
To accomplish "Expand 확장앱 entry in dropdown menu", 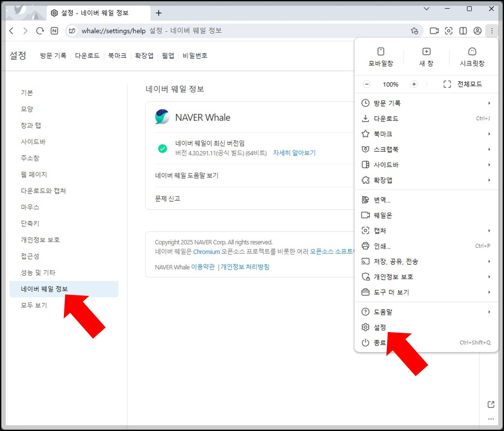I will (x=426, y=180).
